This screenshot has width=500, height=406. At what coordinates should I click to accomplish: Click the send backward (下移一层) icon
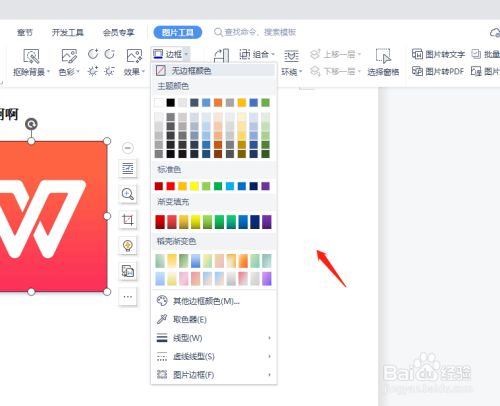tap(315, 71)
